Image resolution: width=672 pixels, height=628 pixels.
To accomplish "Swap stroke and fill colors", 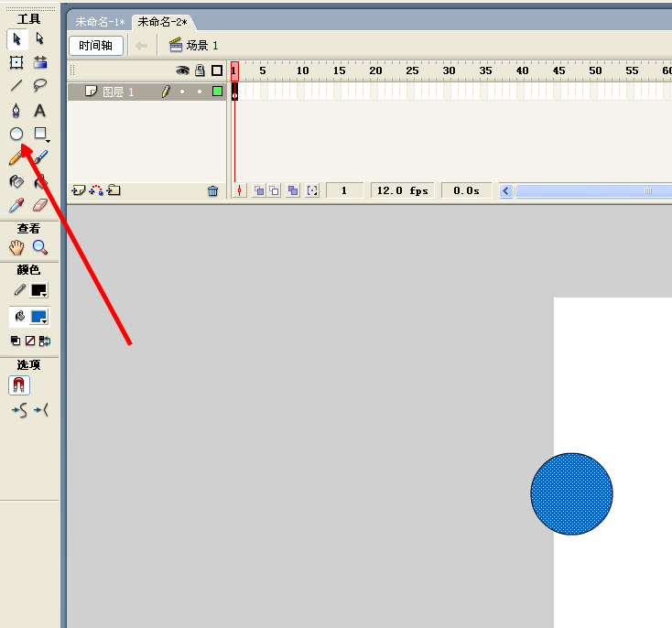I will pos(45,341).
